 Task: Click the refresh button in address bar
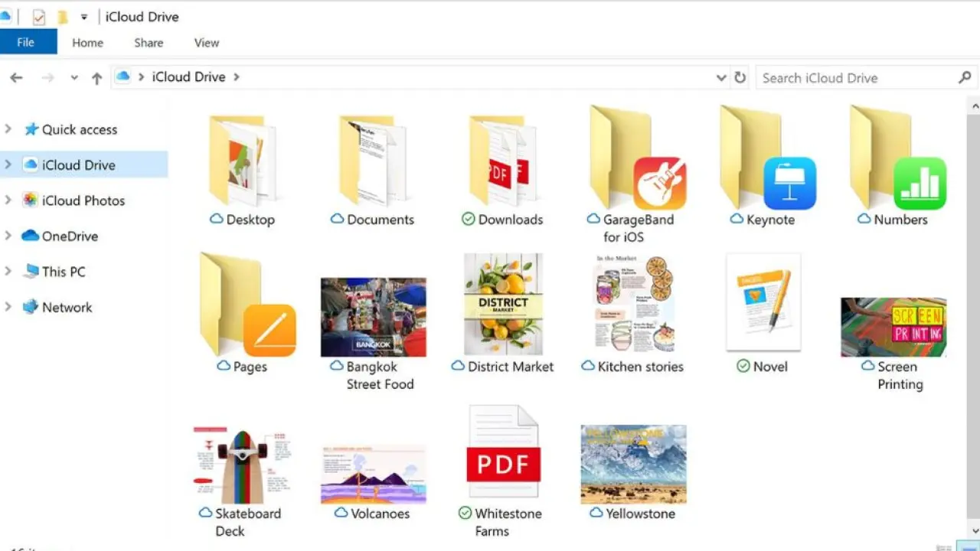click(x=740, y=77)
